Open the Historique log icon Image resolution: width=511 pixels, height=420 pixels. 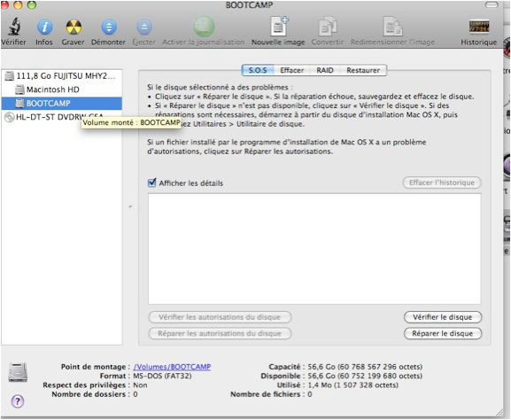click(x=479, y=27)
